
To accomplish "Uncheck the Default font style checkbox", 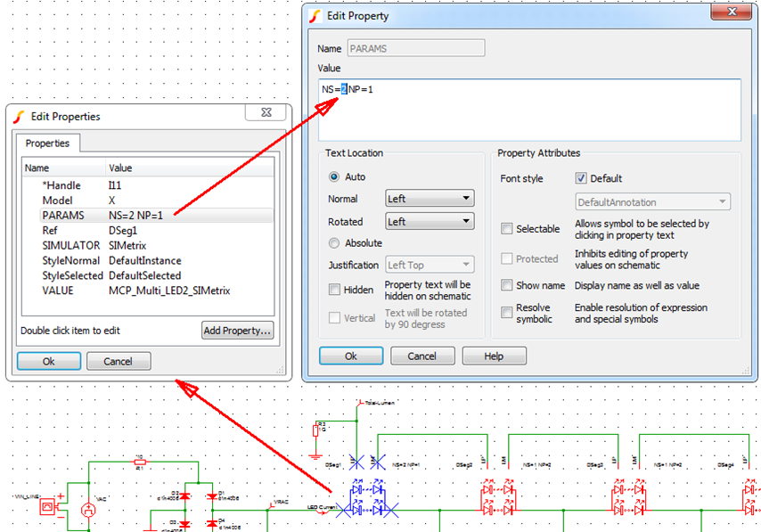I will pos(581,178).
